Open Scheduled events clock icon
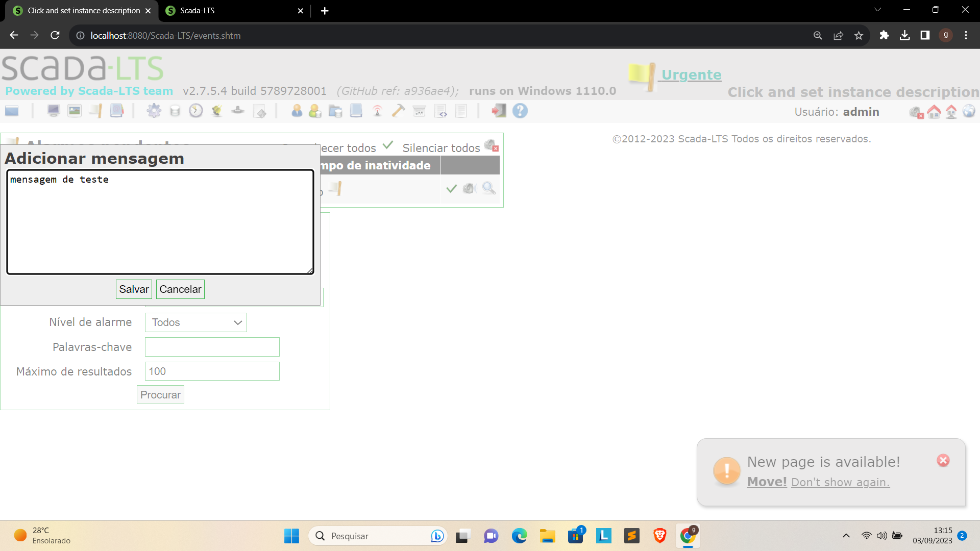980x551 pixels. click(x=196, y=111)
